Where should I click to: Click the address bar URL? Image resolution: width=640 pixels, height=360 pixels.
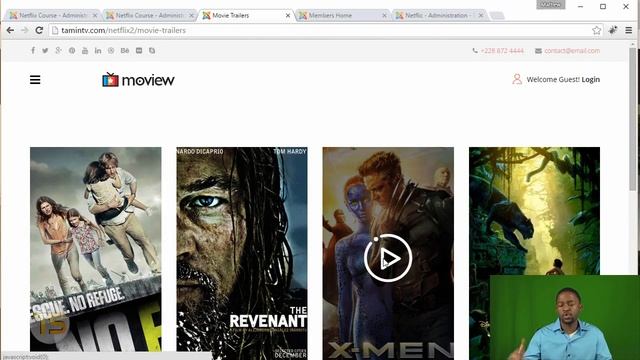pos(123,30)
